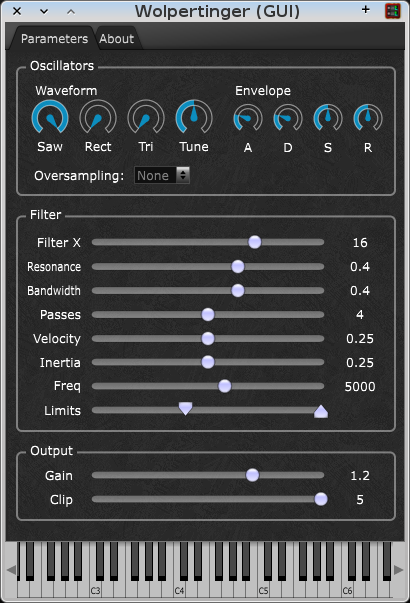This screenshot has width=410, height=603.
Task: Open the window menu chevron in the title bar
Action: pyautogui.click(x=44, y=12)
